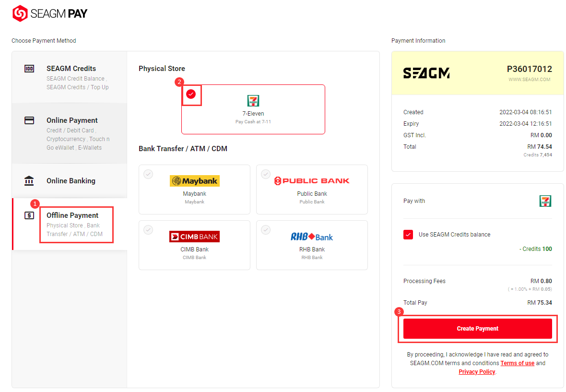Click the Payment Information label
This screenshot has height=392, width=566.
coord(418,41)
